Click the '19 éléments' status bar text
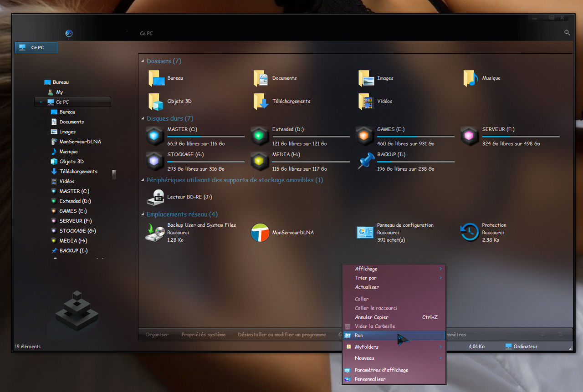This screenshot has width=583, height=392. point(28,346)
